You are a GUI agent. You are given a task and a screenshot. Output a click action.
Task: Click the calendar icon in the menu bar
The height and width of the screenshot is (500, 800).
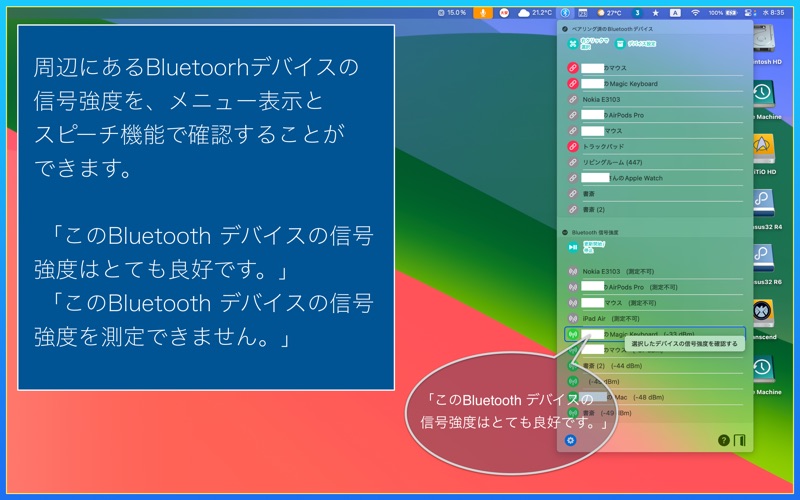tap(583, 13)
